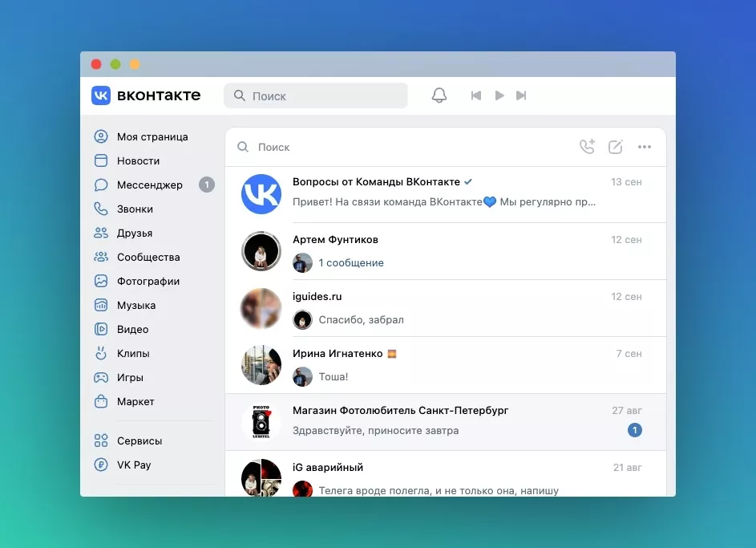This screenshot has width=756, height=548.
Task: Go to Фотографии label
Action: 148,282
